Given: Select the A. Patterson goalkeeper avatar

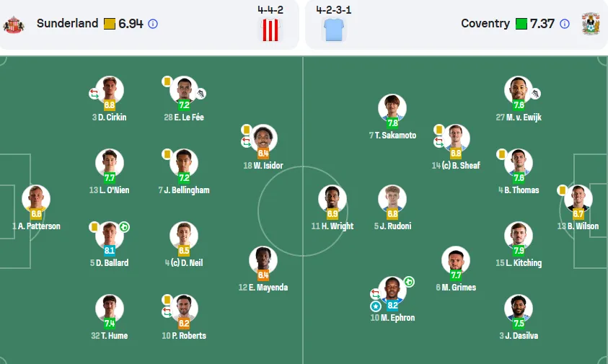Looking at the screenshot, I should point(36,199).
